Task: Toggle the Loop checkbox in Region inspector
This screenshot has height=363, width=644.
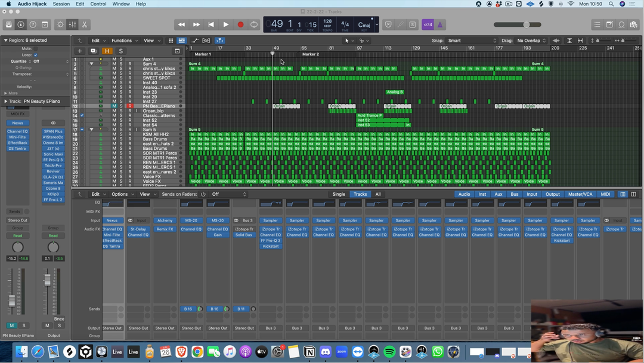Action: click(x=36, y=55)
